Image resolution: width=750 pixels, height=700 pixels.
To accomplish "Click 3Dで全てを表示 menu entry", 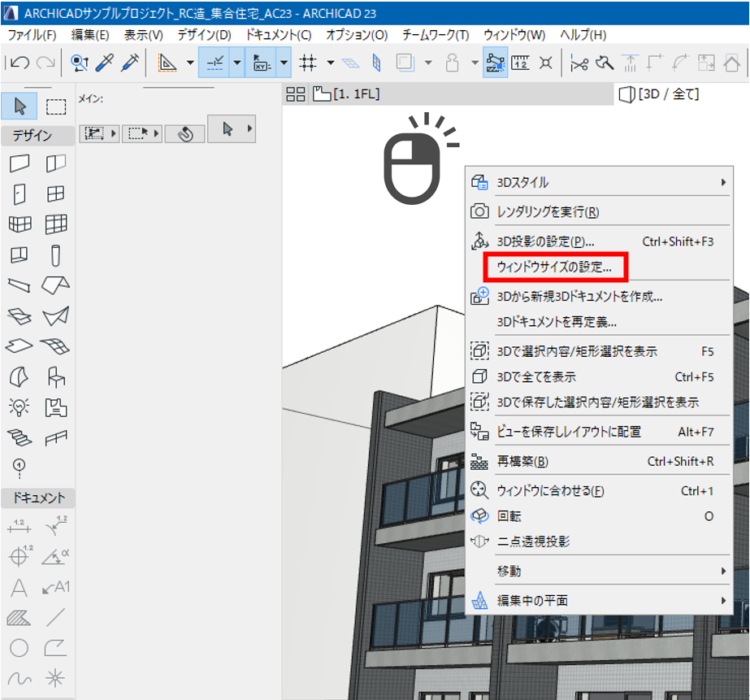I will (600, 377).
